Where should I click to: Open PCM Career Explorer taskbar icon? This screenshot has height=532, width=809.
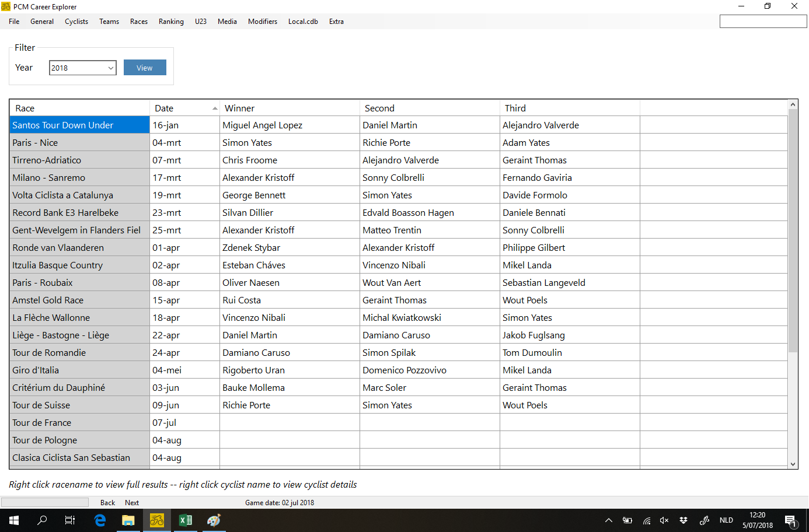[x=156, y=520]
